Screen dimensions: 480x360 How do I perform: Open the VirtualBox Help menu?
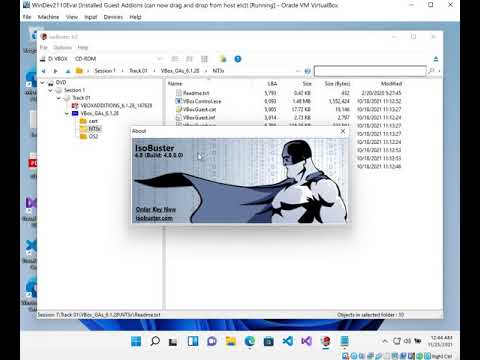click(x=135, y=17)
